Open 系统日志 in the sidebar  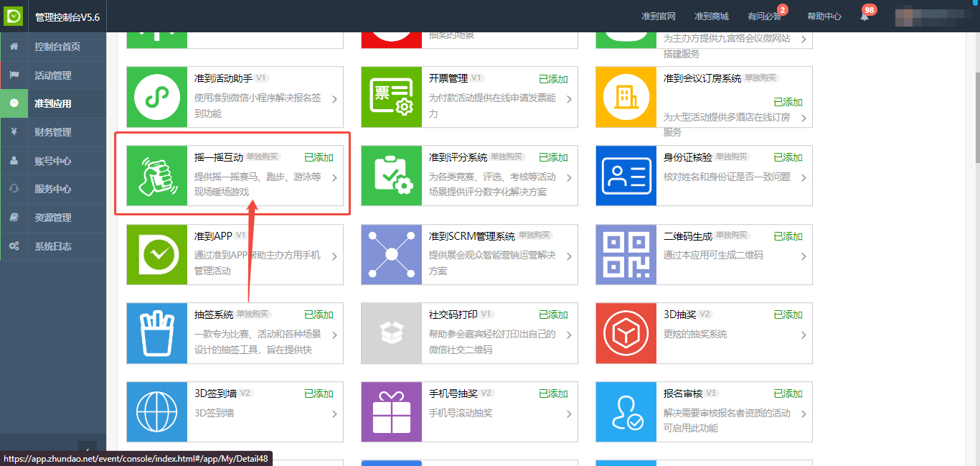[53, 246]
